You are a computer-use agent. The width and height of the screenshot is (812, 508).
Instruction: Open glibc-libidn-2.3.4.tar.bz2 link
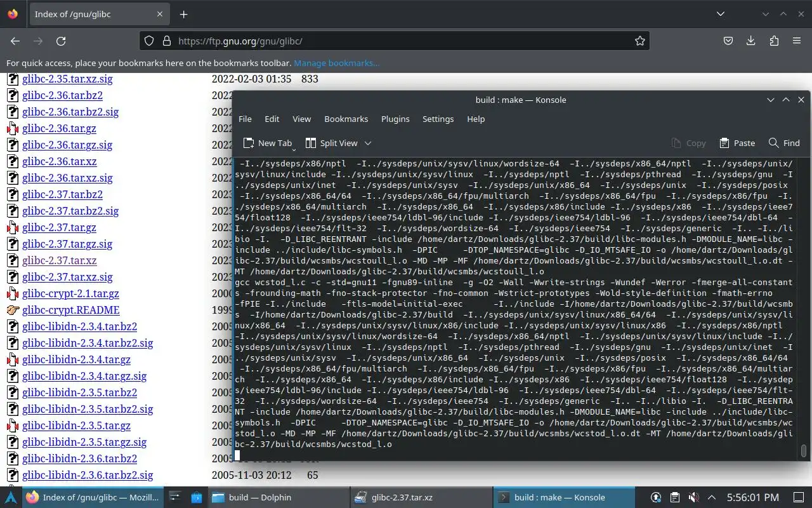(x=79, y=326)
